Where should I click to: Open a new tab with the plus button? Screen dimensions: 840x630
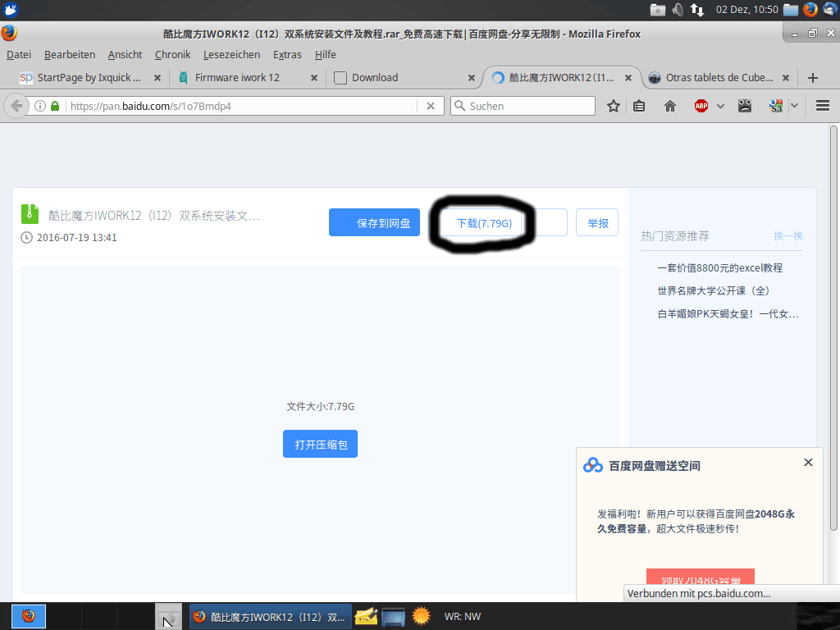coord(813,78)
